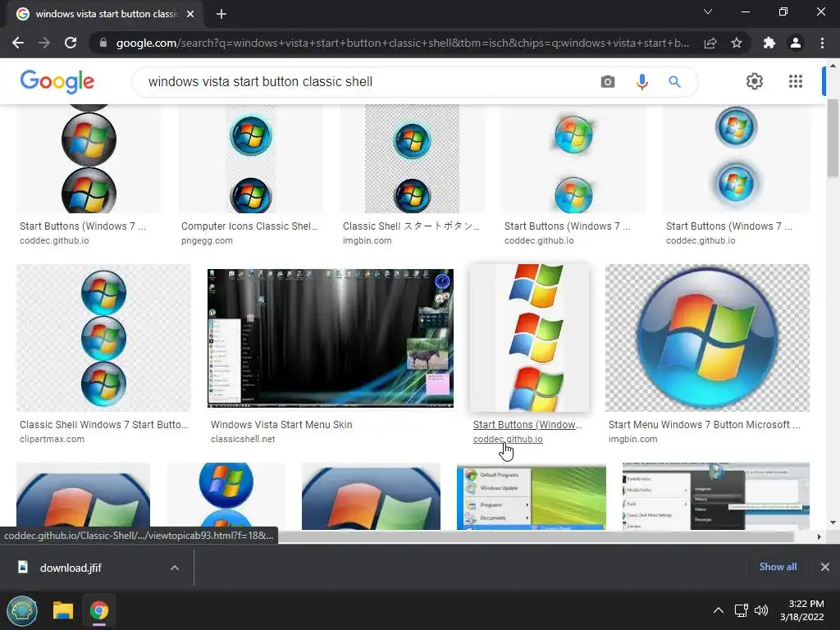The image size is (840, 630).
Task: Open the Windows Vista Start Menu Skin screenshot
Action: point(331,338)
